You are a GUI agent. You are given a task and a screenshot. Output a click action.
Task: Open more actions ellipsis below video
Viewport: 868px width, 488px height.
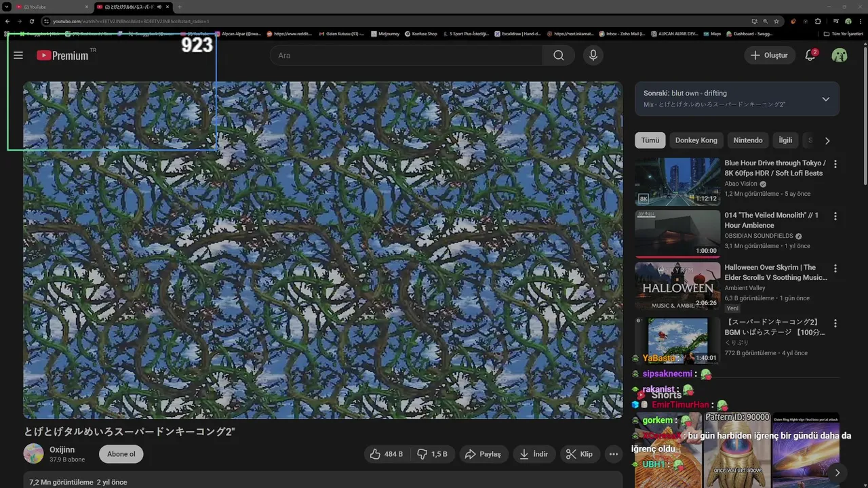point(614,454)
